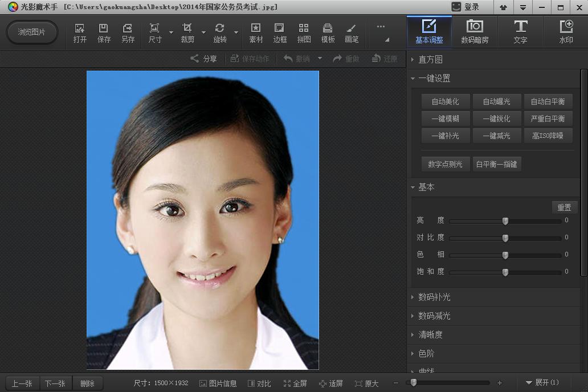Screen dimensions: 588x392
Task: Select the 旋转 rotate tool
Action: click(219, 32)
